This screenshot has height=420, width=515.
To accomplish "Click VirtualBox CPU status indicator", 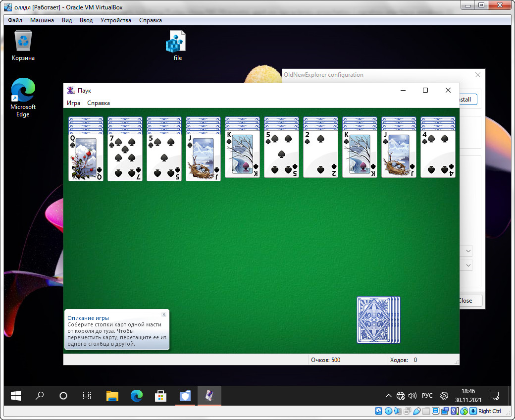I will 455,411.
